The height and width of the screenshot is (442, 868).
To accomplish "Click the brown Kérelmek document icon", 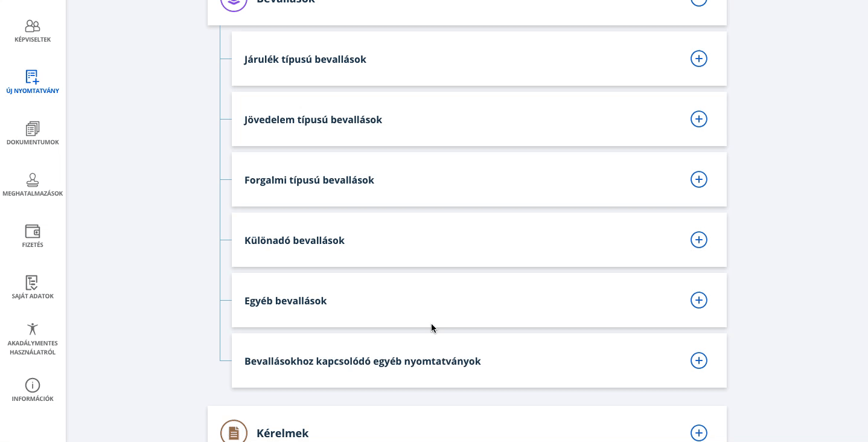I will [x=234, y=433].
